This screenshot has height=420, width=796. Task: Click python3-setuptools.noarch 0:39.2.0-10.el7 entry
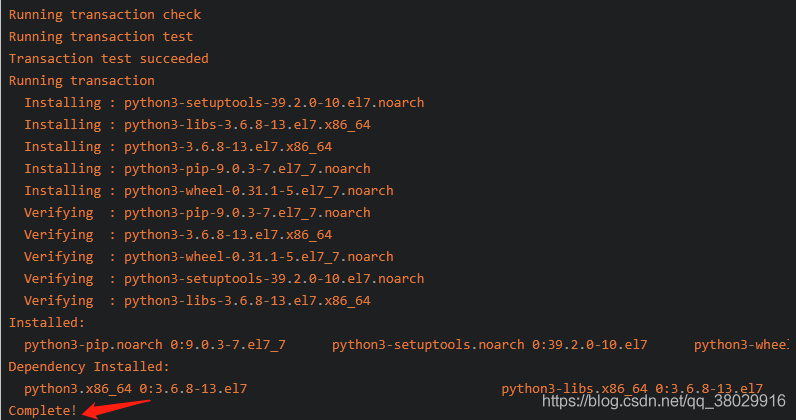pos(490,345)
